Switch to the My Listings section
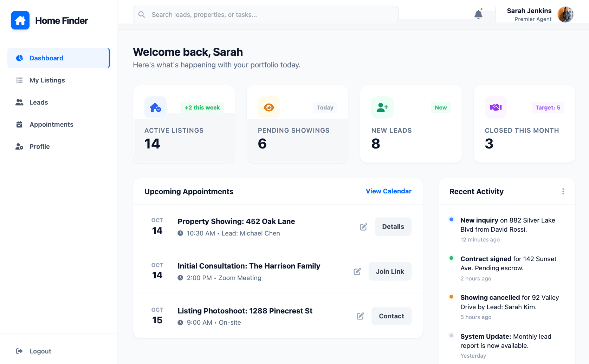 [x=47, y=80]
